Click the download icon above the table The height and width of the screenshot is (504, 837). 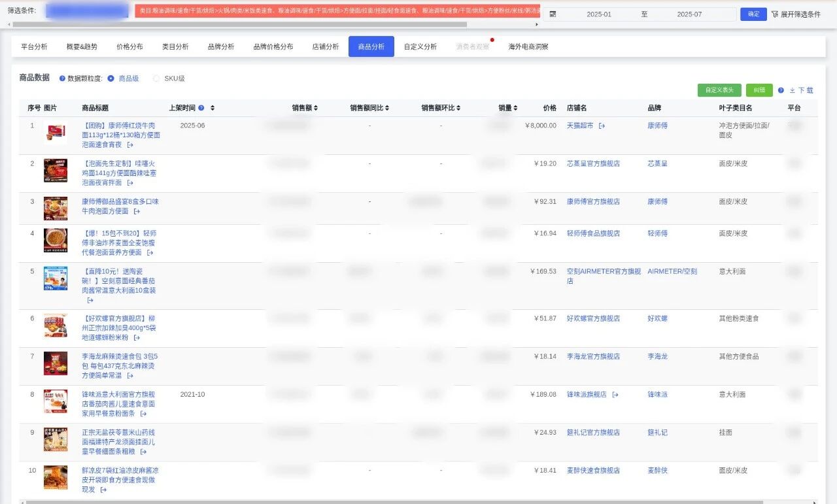[x=792, y=90]
